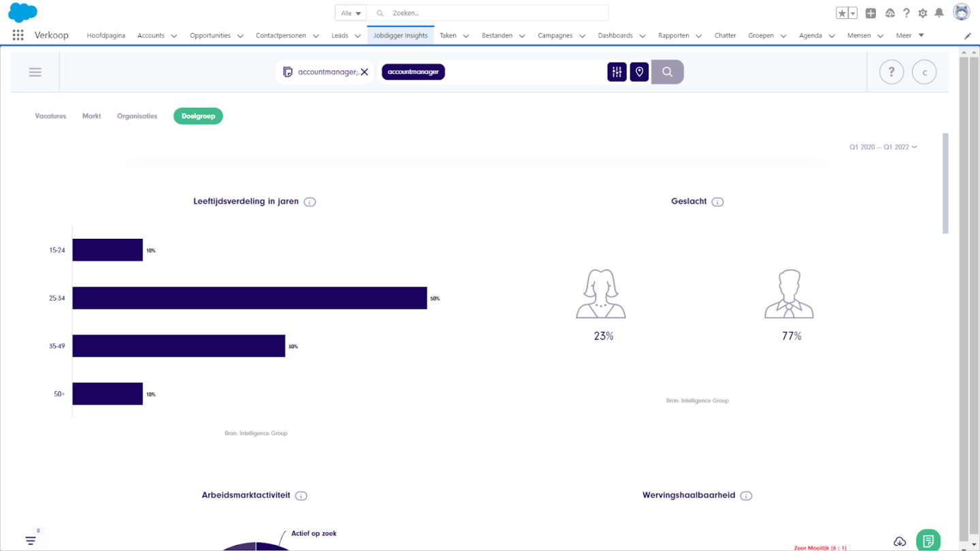
Task: Switch to the Organisaties view
Action: tap(137, 116)
